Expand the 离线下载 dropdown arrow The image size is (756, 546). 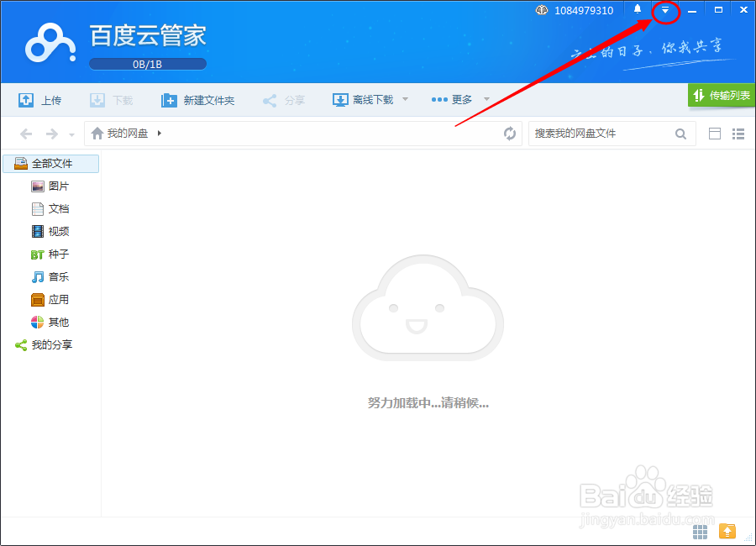405,99
